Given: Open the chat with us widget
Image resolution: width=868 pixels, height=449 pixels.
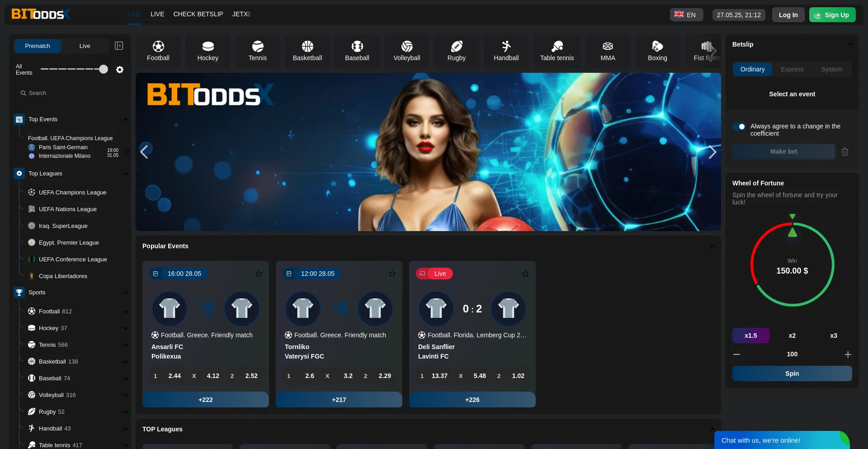Looking at the screenshot, I should [x=782, y=440].
